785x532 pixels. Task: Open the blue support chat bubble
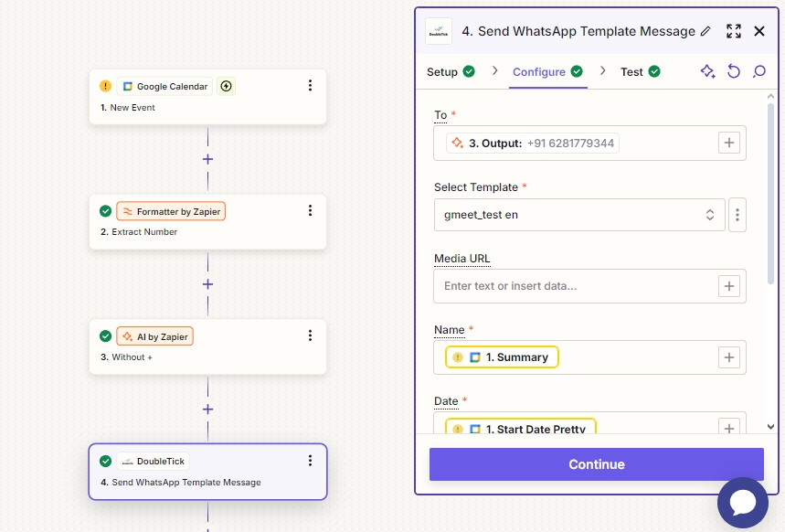742,503
